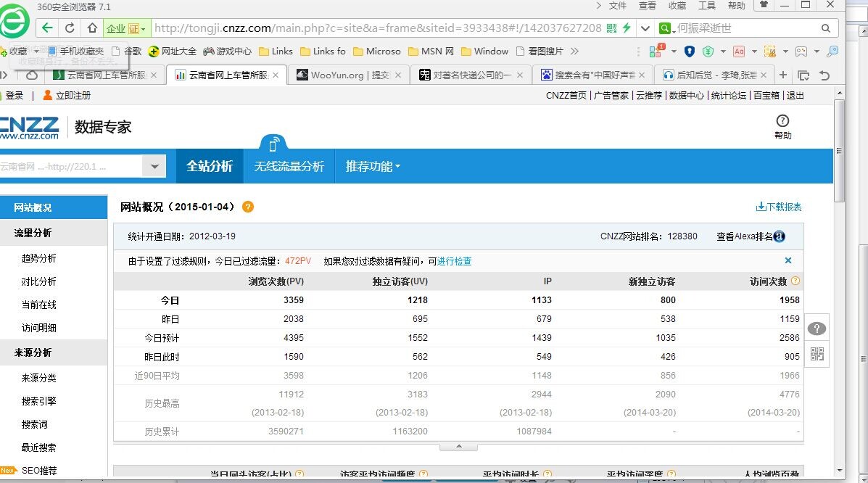868x483 pixels.
Task: Click the search magnifier in search box
Action: pyautogui.click(x=825, y=28)
